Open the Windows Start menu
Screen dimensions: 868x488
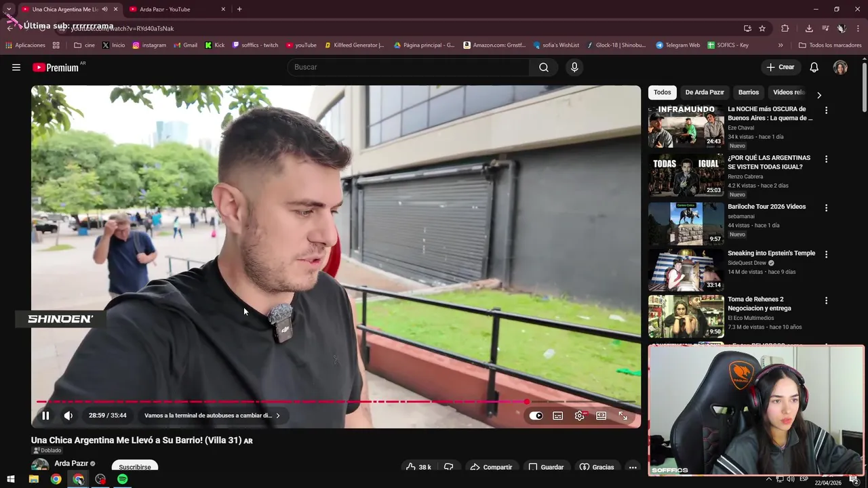click(x=11, y=479)
